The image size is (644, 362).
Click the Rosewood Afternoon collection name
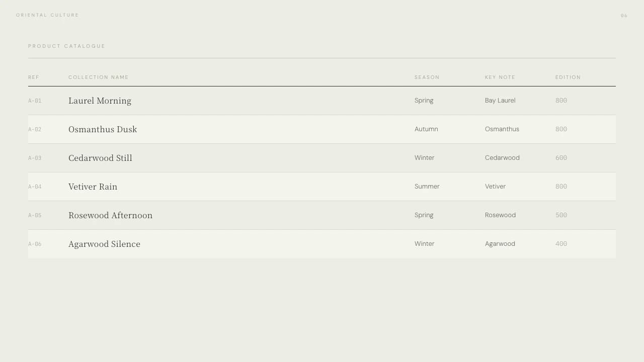[x=110, y=215]
